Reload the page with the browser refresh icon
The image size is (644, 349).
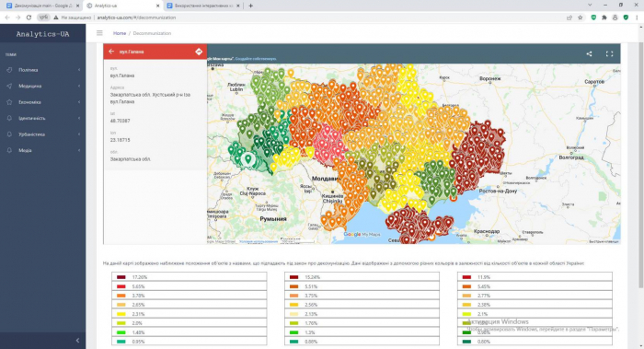[x=29, y=17]
